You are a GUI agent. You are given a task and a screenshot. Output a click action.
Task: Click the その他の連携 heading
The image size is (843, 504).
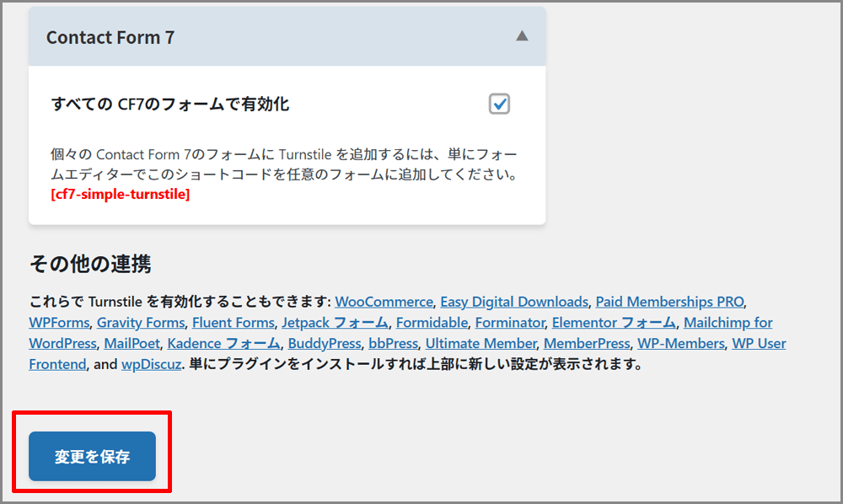[90, 264]
